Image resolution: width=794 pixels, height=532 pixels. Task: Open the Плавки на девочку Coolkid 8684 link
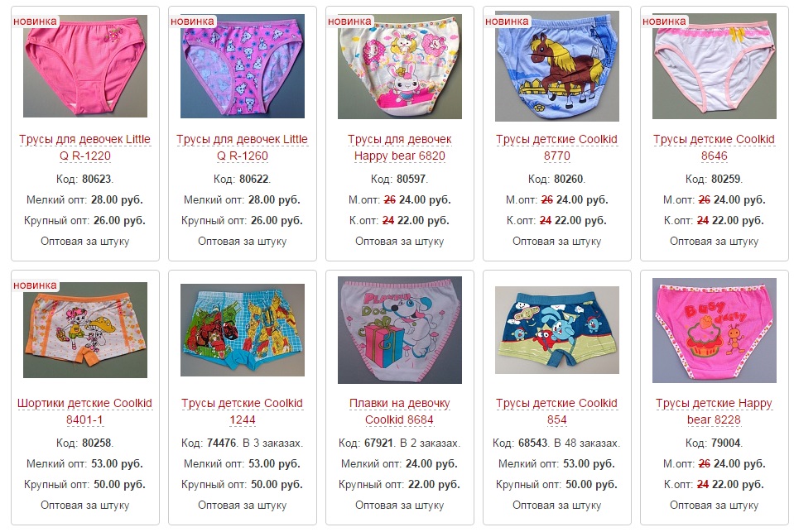400,411
